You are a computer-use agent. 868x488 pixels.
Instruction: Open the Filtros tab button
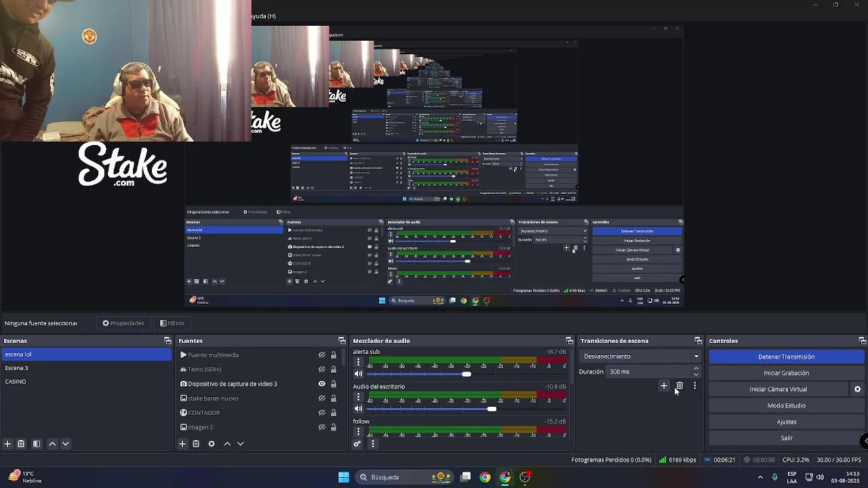[x=172, y=323]
